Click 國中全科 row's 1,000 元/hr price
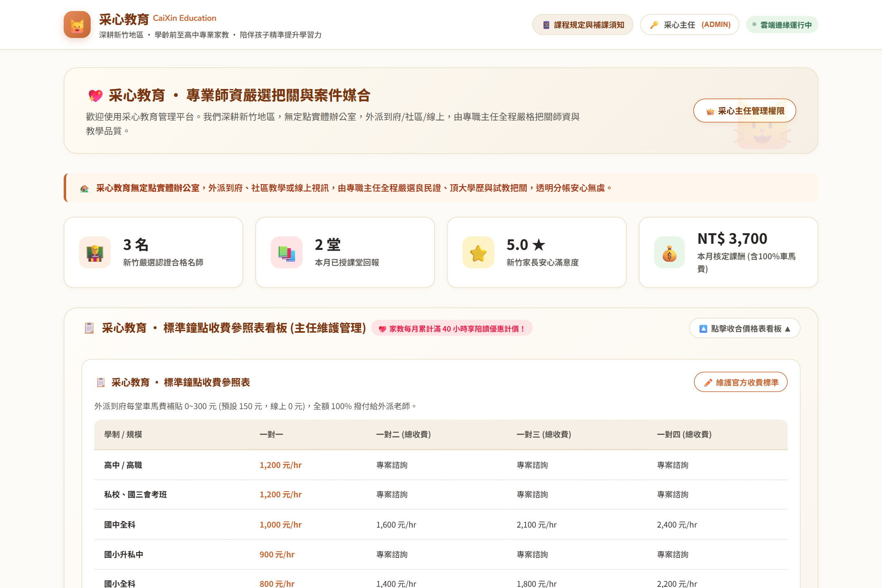Screen dimensions: 882x588 (281, 525)
